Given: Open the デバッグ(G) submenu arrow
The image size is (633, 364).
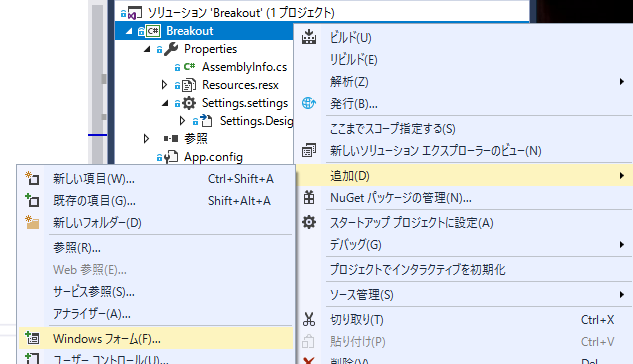Looking at the screenshot, I should (622, 245).
